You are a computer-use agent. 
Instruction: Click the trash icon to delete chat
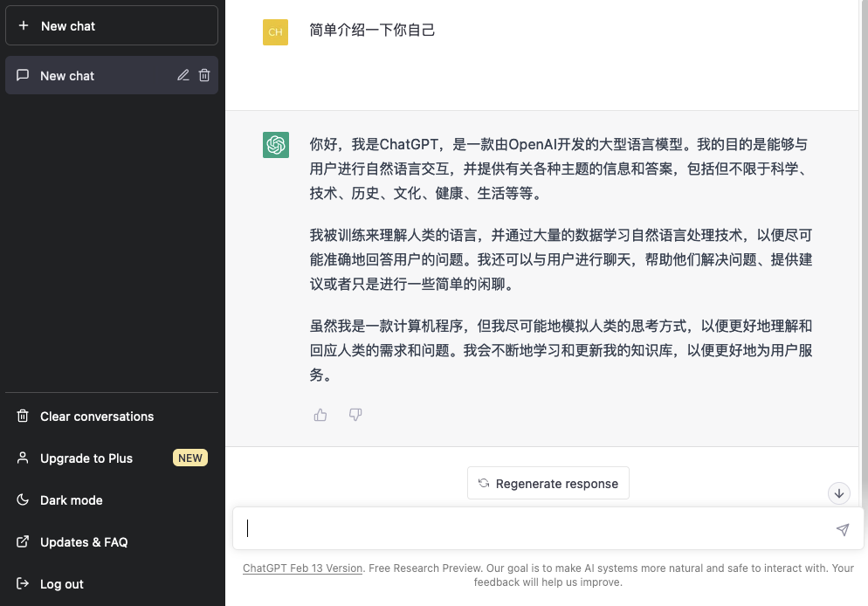pyautogui.click(x=204, y=76)
